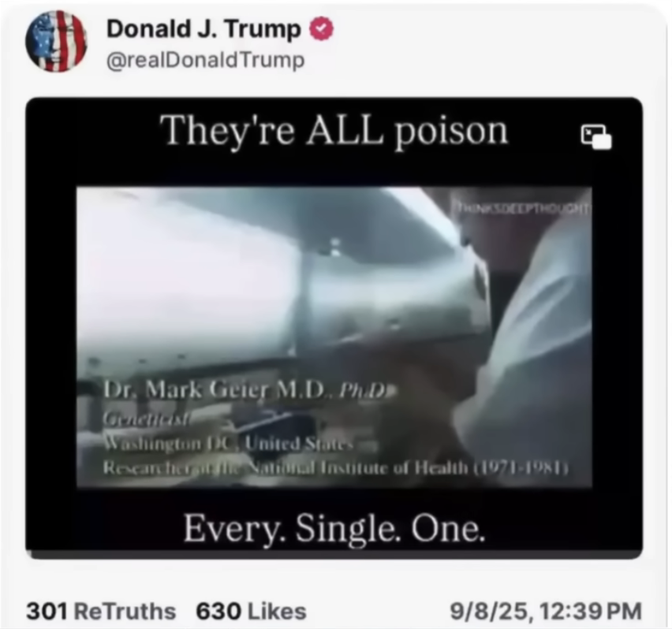Open the flag-painted profile avatar
Image resolution: width=672 pixels, height=629 pixels.
click(x=57, y=41)
